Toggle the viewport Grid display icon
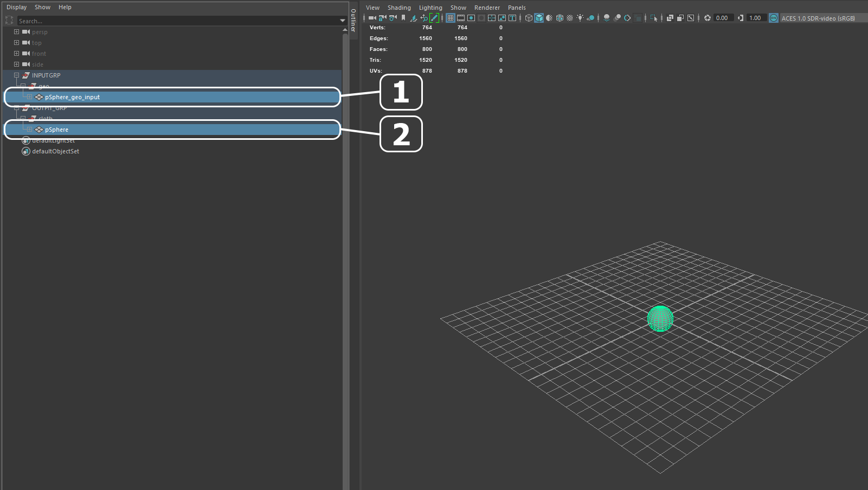The image size is (868, 490). 451,18
